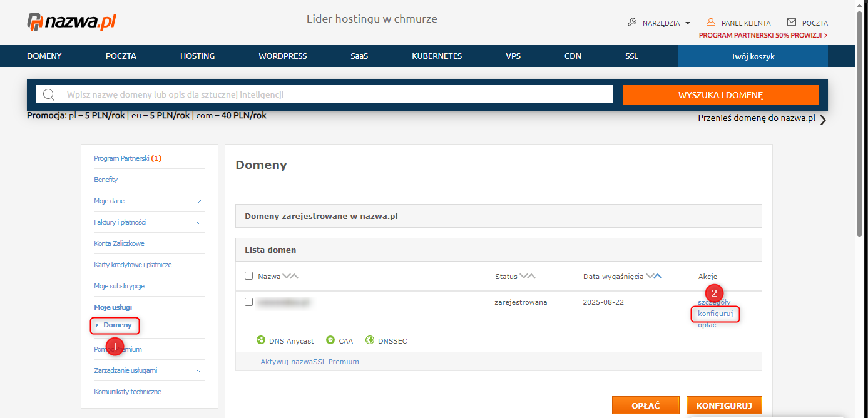This screenshot has width=868, height=418.
Task: Tick the checkbox for the registered domain row
Action: click(x=248, y=302)
